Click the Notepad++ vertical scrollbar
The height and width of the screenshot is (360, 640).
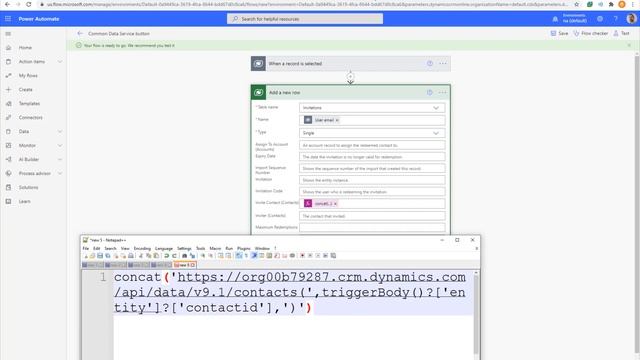(x=476, y=314)
